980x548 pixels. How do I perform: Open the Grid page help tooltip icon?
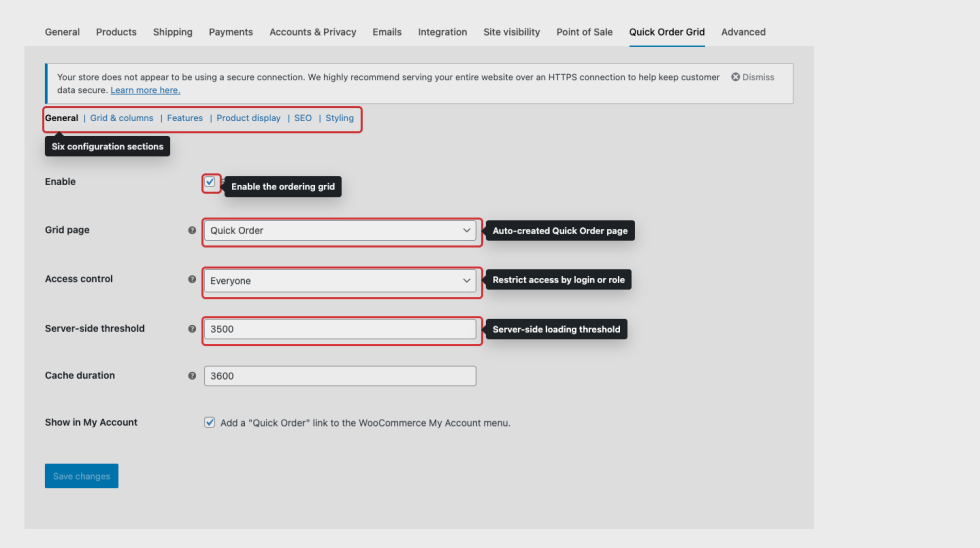192,230
